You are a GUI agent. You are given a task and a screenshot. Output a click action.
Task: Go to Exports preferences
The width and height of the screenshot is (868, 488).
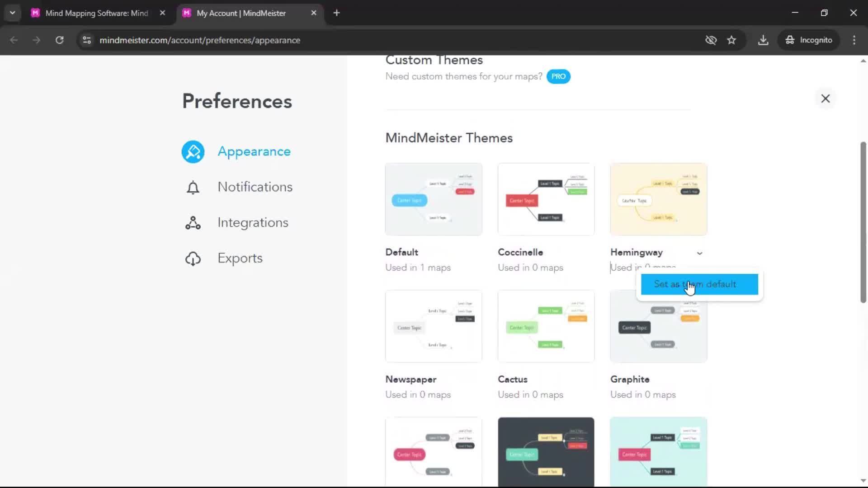(x=240, y=258)
